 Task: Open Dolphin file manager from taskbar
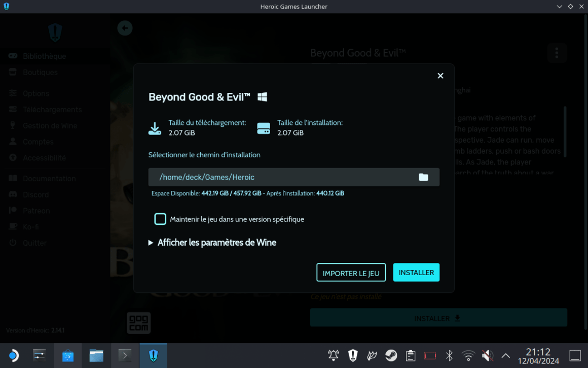pyautogui.click(x=96, y=355)
